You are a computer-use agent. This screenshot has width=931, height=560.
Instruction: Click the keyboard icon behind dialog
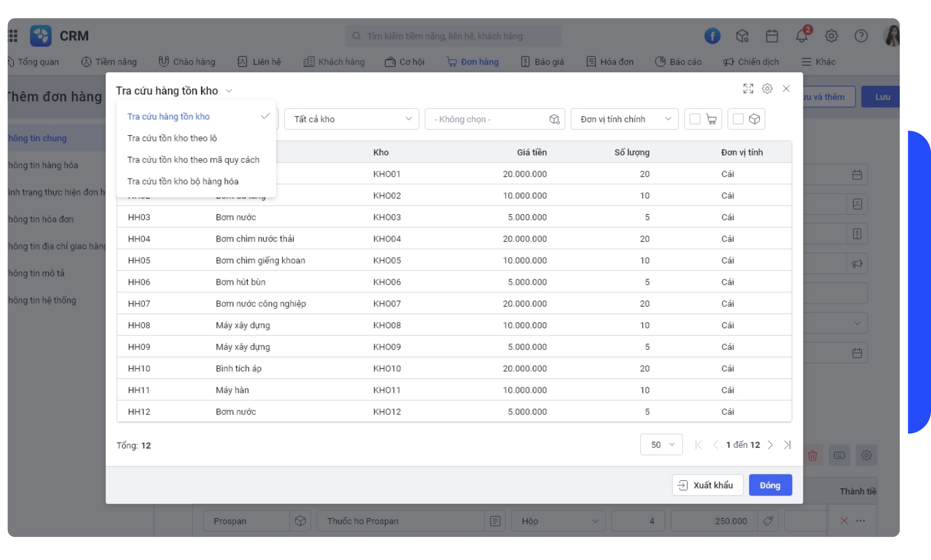point(839,455)
